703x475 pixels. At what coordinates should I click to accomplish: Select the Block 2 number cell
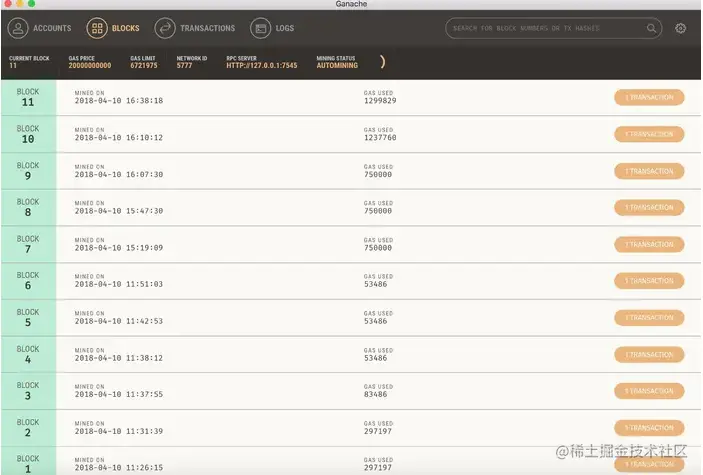pyautogui.click(x=28, y=428)
